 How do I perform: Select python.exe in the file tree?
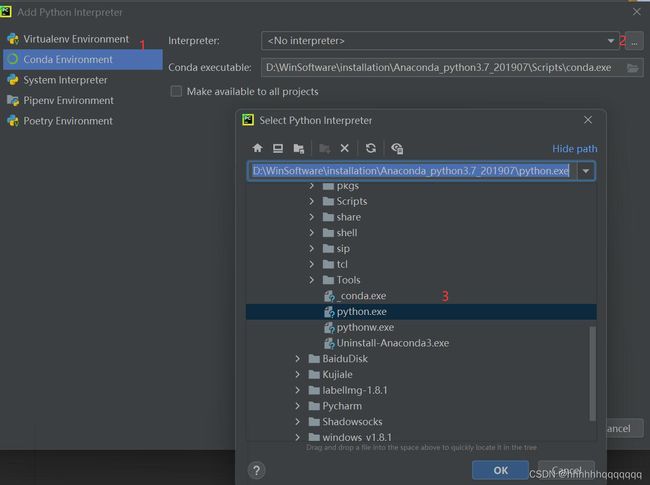421,312
